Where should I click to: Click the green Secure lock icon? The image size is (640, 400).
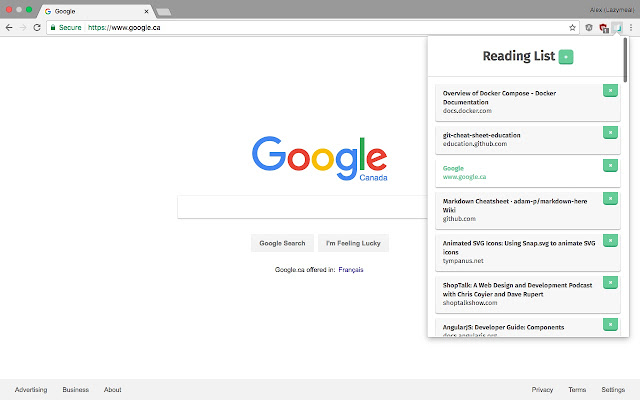53,27
